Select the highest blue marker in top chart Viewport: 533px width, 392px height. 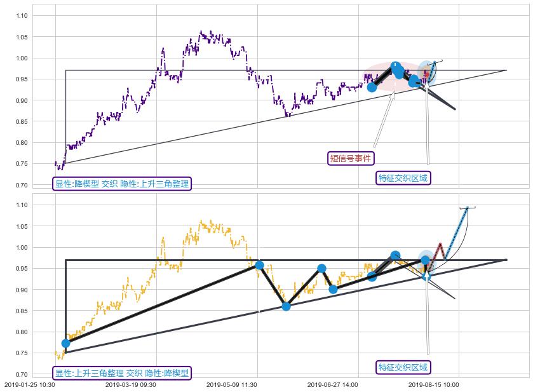(395, 66)
